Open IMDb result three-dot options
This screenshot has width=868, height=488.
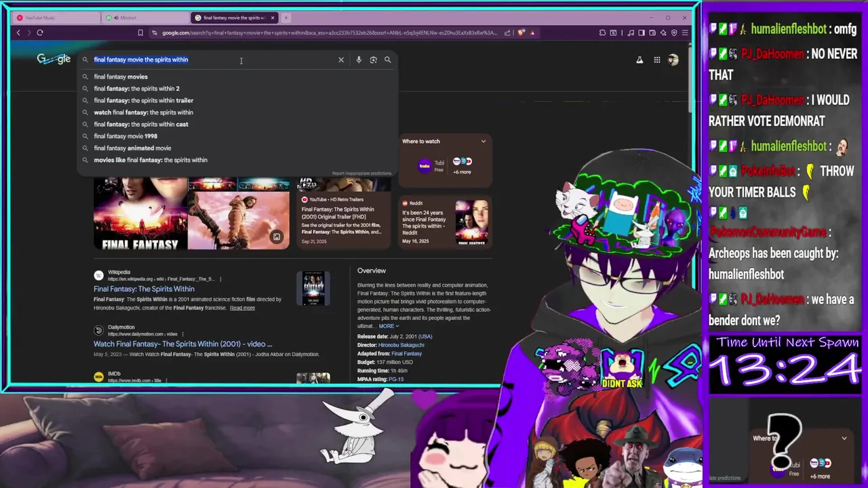tap(166, 381)
